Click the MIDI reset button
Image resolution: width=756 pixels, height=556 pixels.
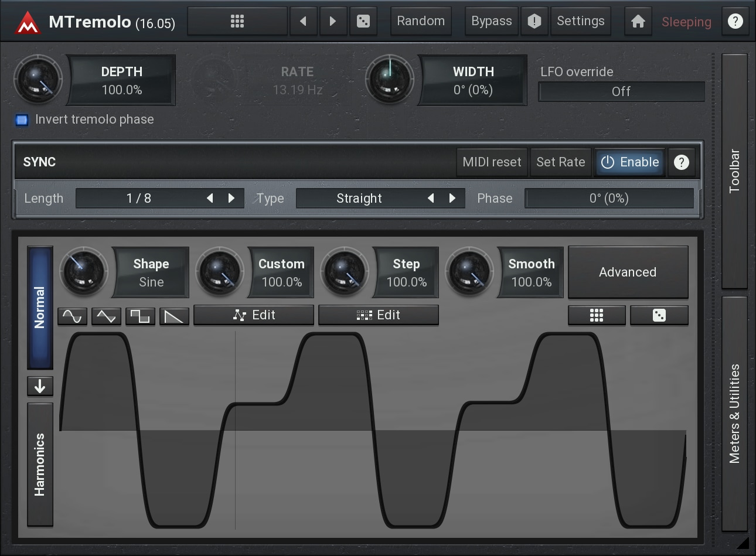[x=492, y=162]
